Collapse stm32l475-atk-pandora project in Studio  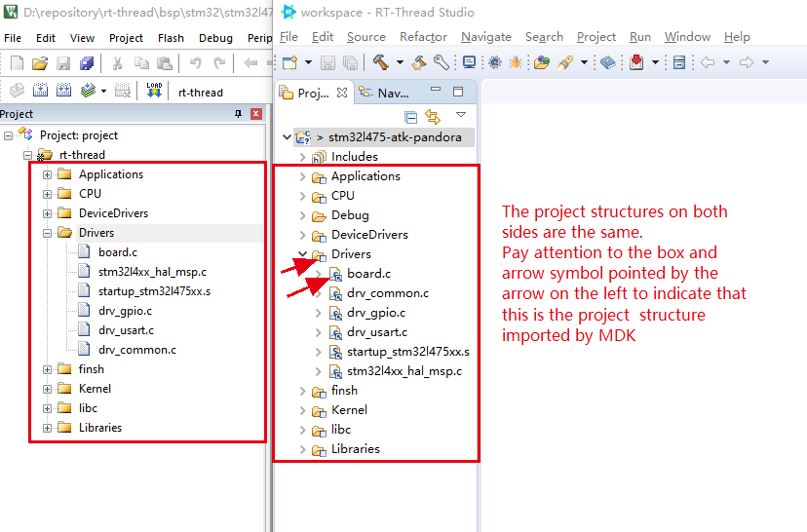(x=288, y=136)
